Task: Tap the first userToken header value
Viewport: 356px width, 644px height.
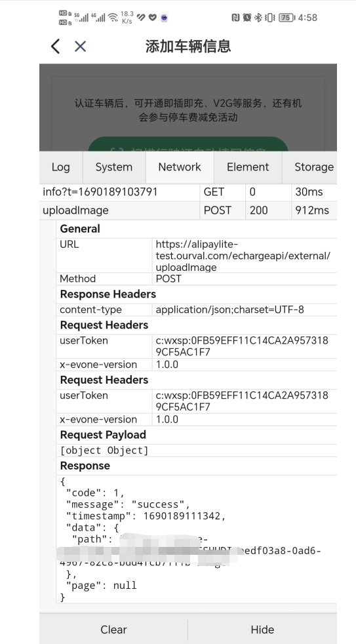Action: 243,346
